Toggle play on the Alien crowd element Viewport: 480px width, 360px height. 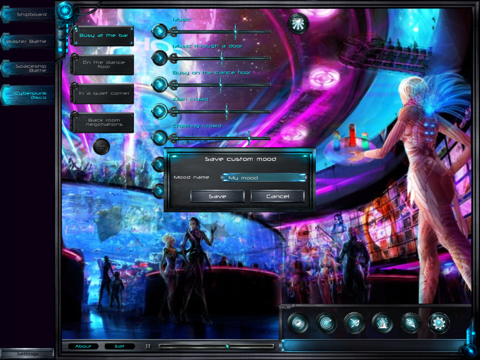[160, 111]
